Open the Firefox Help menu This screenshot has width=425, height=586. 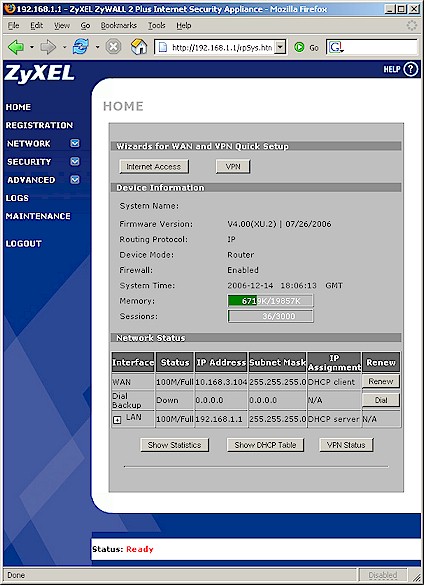[184, 25]
